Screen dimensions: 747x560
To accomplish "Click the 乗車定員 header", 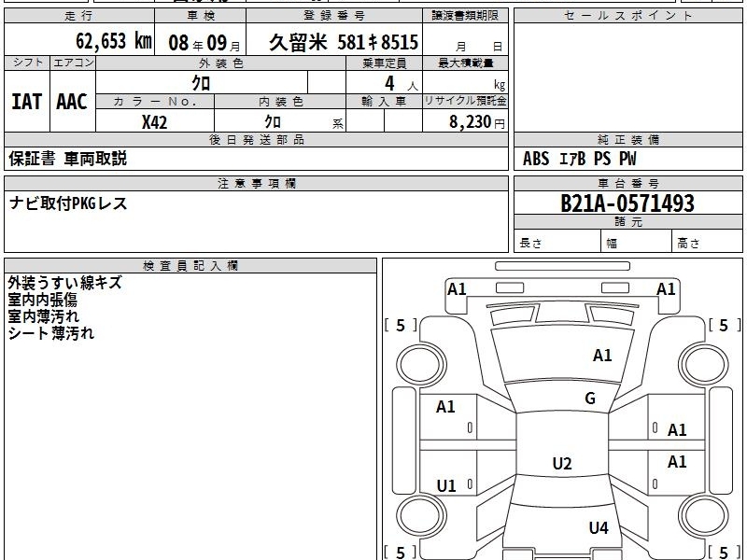I will (x=384, y=63).
